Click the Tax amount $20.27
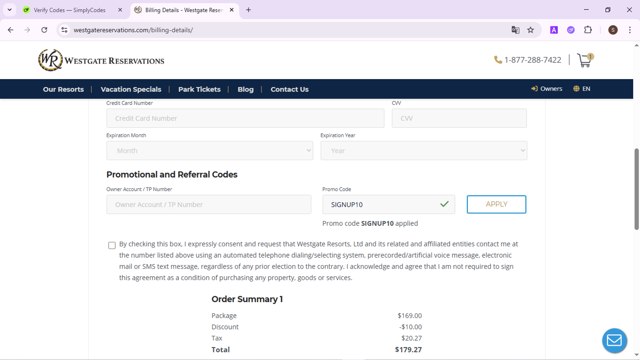 [x=411, y=338]
